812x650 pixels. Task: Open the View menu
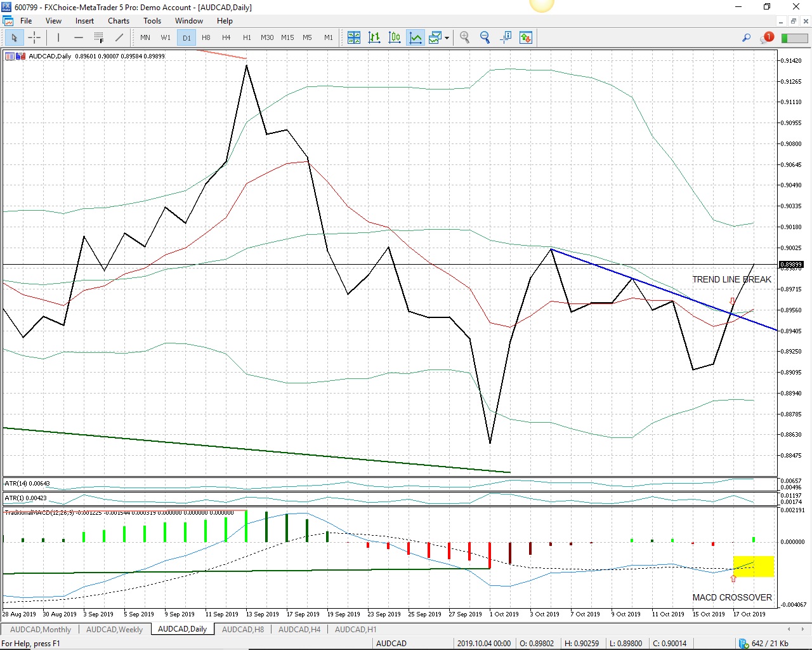(54, 21)
